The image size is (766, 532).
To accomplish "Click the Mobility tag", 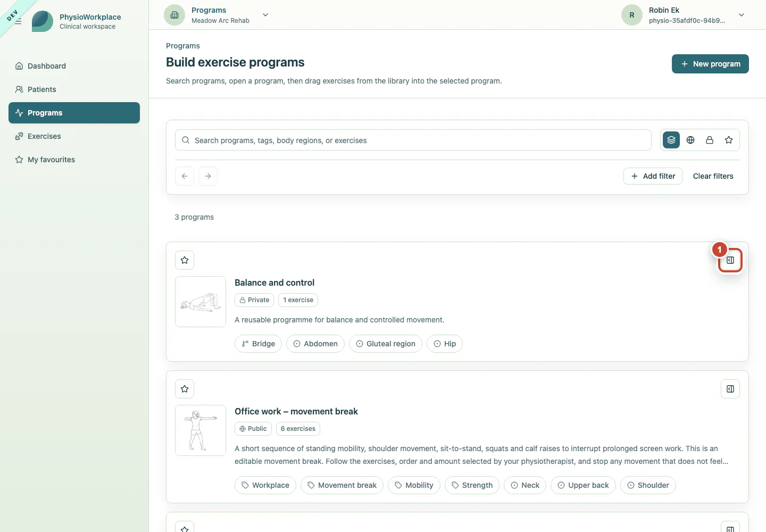I will [414, 485].
